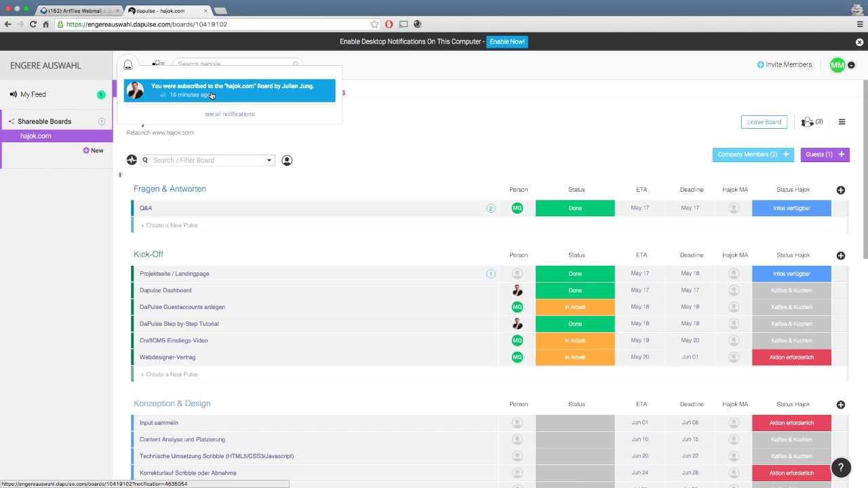
Task: Add column with plus icon in Kick-Off group
Action: 841,256
